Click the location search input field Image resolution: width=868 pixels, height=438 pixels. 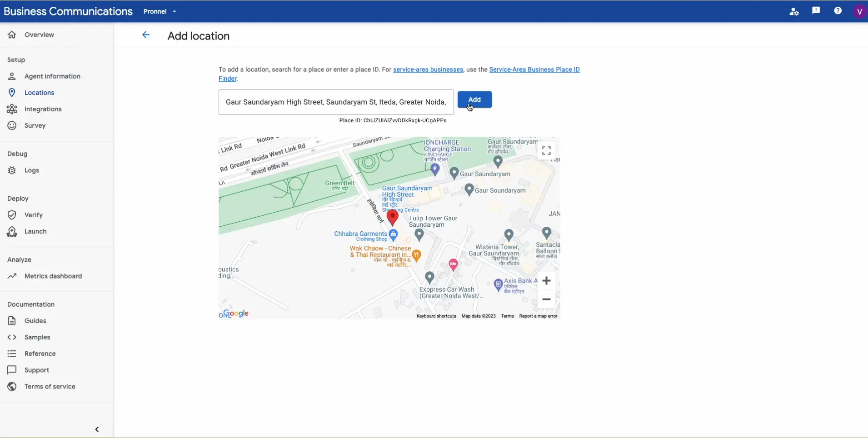[336, 102]
